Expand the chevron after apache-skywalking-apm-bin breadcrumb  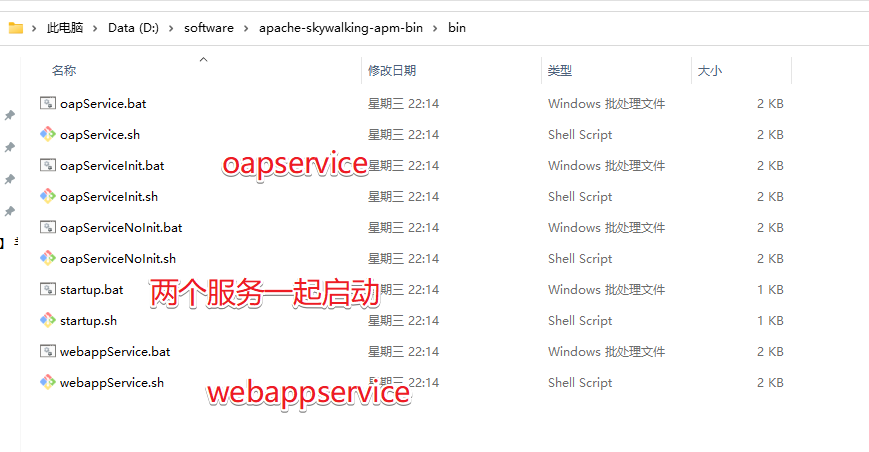pyautogui.click(x=435, y=28)
